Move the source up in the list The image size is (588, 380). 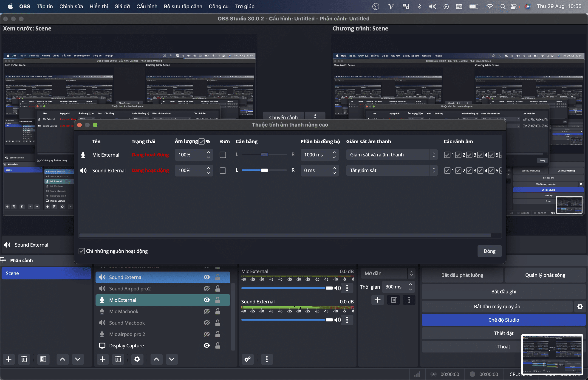156,359
